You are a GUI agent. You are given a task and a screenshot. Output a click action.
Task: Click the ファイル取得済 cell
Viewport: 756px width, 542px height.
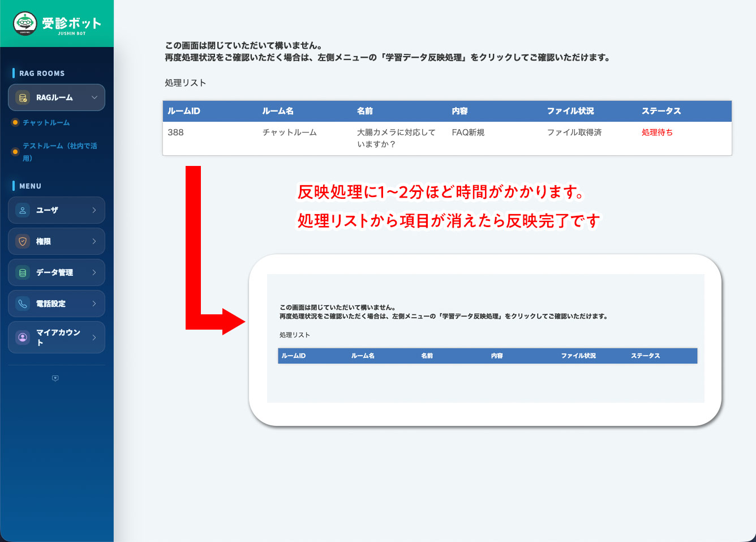click(574, 132)
